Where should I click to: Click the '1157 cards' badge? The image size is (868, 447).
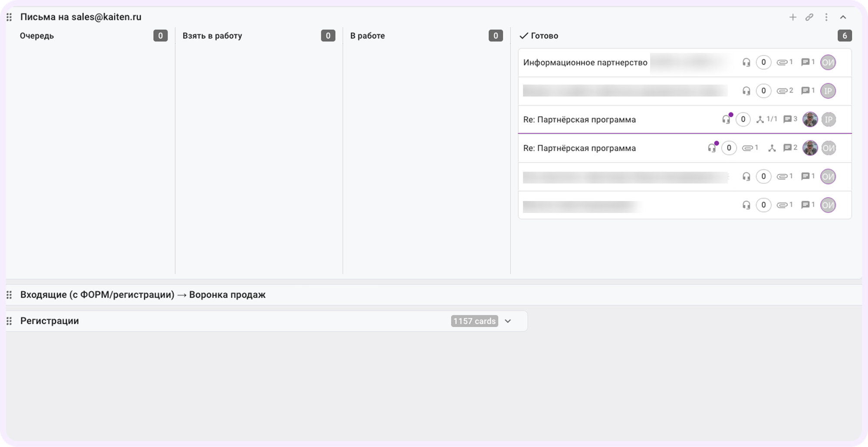474,321
